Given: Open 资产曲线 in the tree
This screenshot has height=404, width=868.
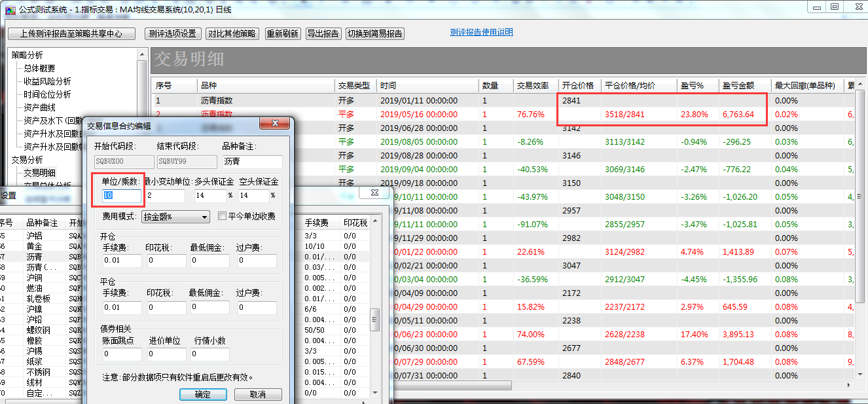Looking at the screenshot, I should click(39, 107).
